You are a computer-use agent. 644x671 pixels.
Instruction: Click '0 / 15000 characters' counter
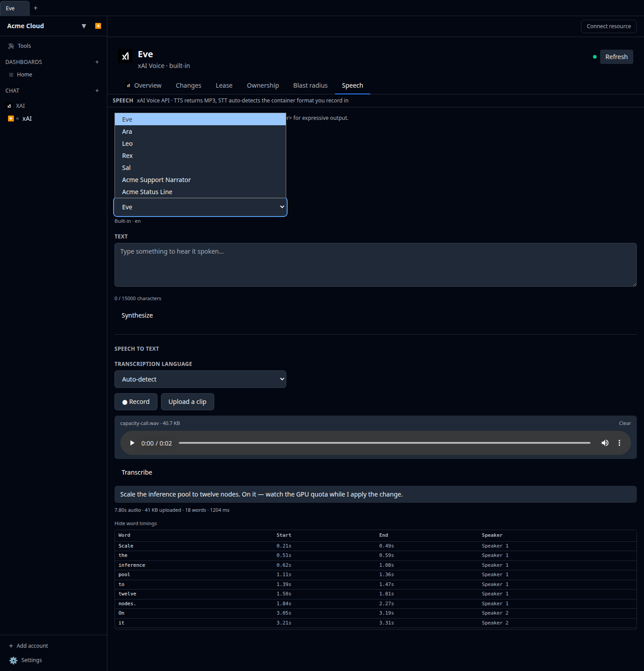138,298
